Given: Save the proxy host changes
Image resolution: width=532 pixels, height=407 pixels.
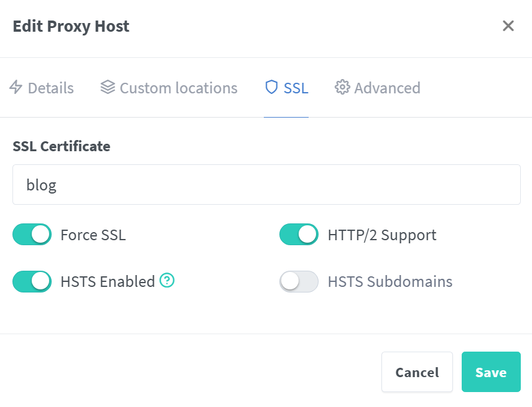Looking at the screenshot, I should (491, 372).
